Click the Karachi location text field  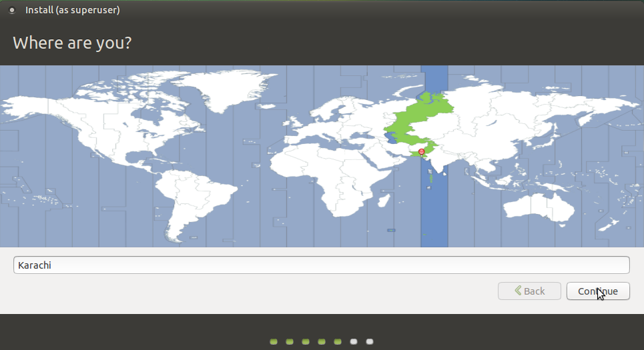coord(321,265)
